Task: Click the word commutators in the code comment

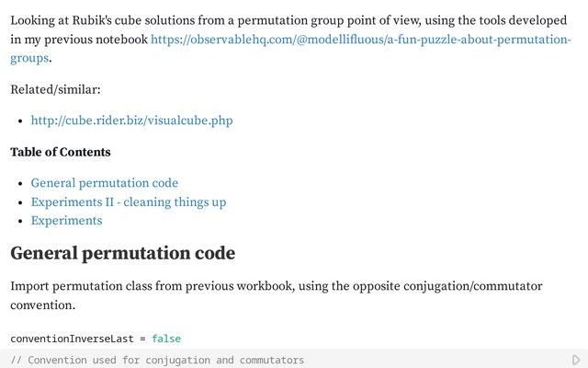Action: tap(272, 360)
